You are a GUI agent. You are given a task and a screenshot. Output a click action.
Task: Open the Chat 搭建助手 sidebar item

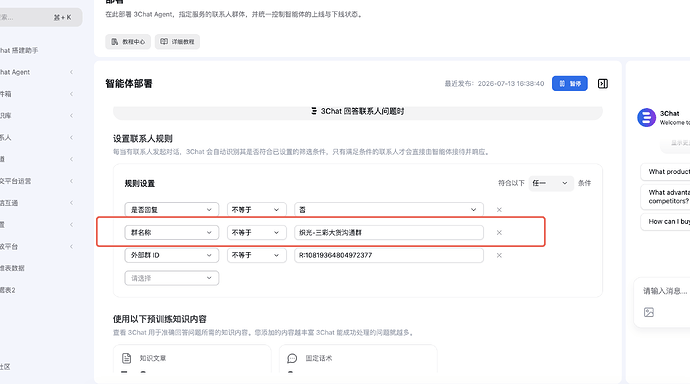coord(19,51)
